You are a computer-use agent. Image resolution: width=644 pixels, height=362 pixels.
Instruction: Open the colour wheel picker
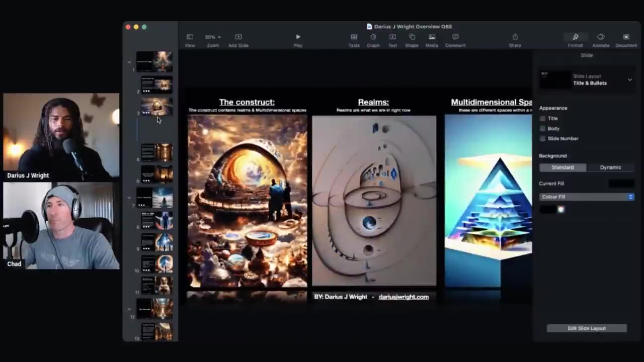tap(561, 210)
